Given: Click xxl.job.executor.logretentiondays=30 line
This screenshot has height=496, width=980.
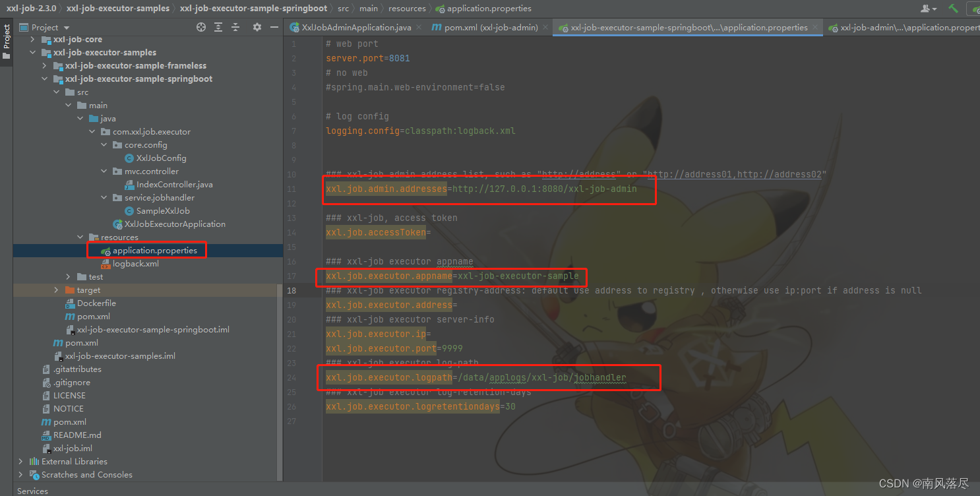Looking at the screenshot, I should tap(421, 406).
